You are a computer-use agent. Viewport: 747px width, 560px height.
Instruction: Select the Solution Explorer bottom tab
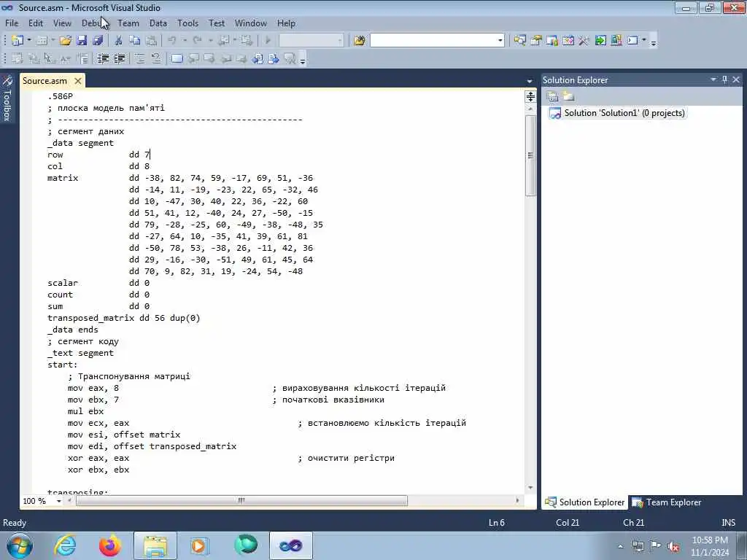(x=585, y=502)
